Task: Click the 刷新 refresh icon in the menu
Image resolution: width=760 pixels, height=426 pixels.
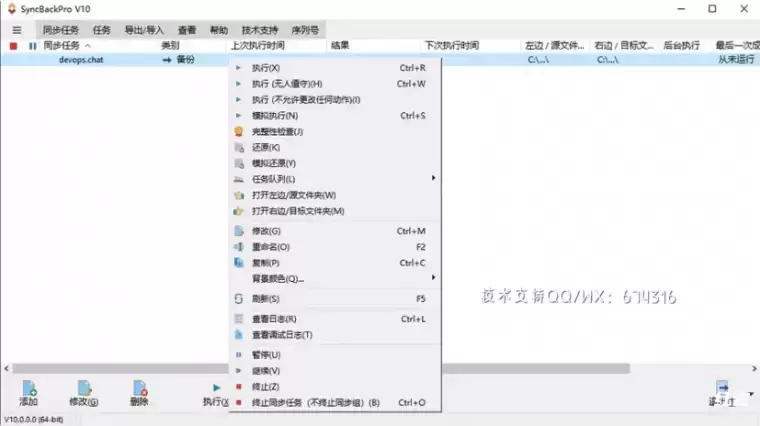Action: point(238,299)
